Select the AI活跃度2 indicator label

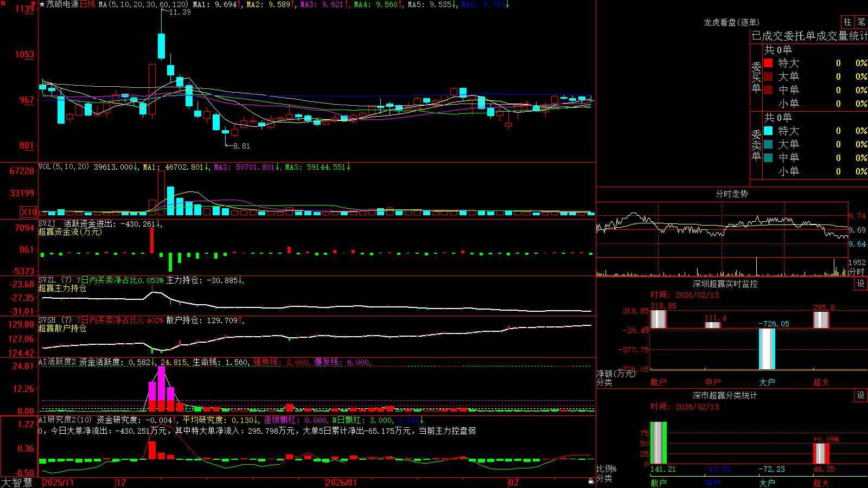(58, 362)
